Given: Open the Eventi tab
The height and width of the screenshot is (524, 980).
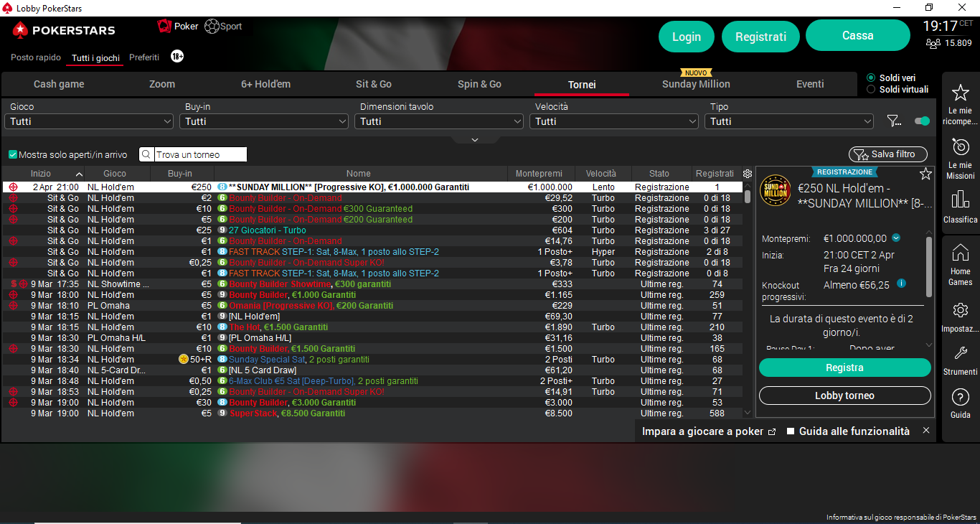Looking at the screenshot, I should (810, 84).
